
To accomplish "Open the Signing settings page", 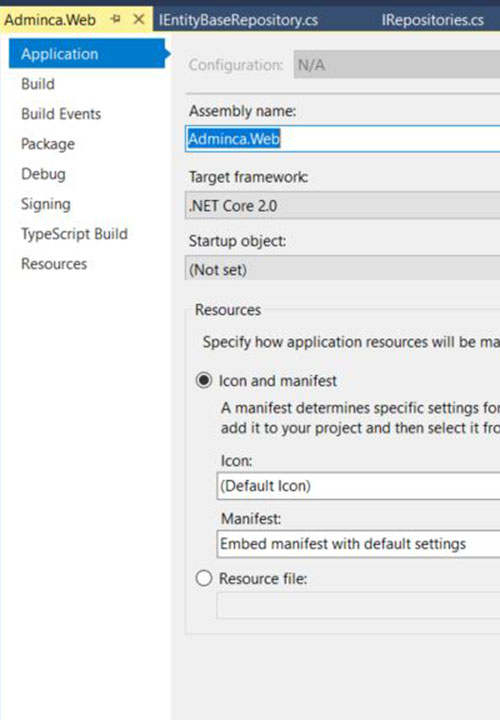I will (x=45, y=204).
